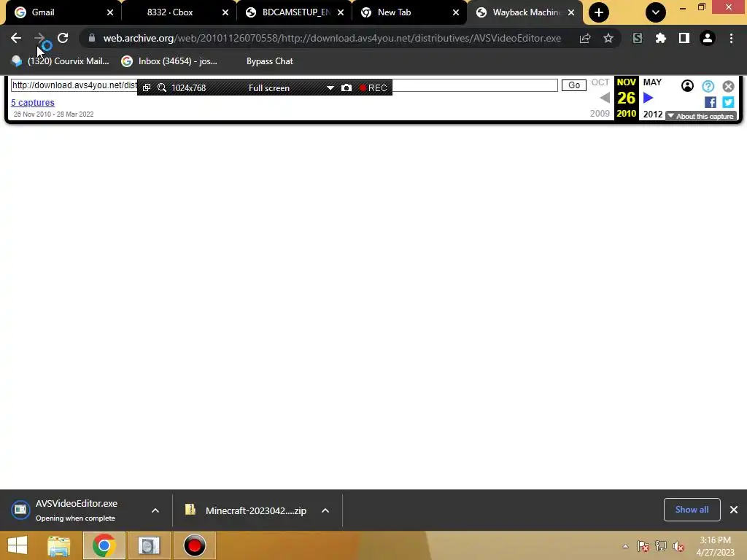Viewport: 747px width, 560px height.
Task: Close the 8332 - Cbox tab
Action: [225, 12]
